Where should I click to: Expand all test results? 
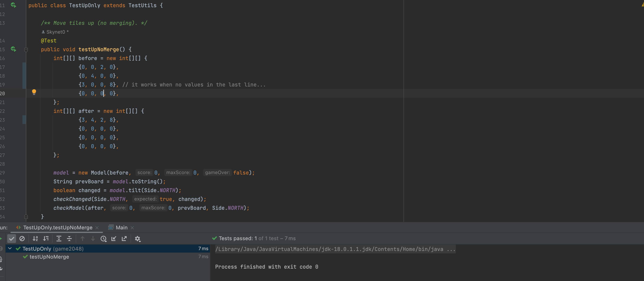(59, 239)
